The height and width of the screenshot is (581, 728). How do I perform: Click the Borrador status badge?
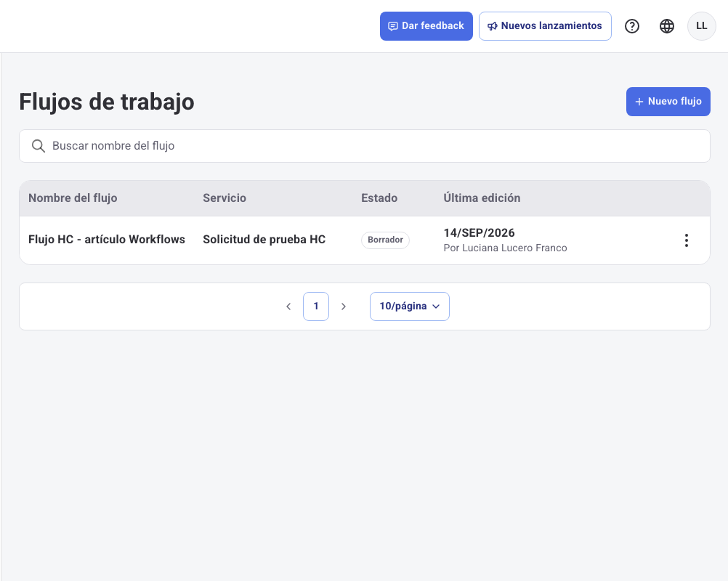click(x=385, y=240)
